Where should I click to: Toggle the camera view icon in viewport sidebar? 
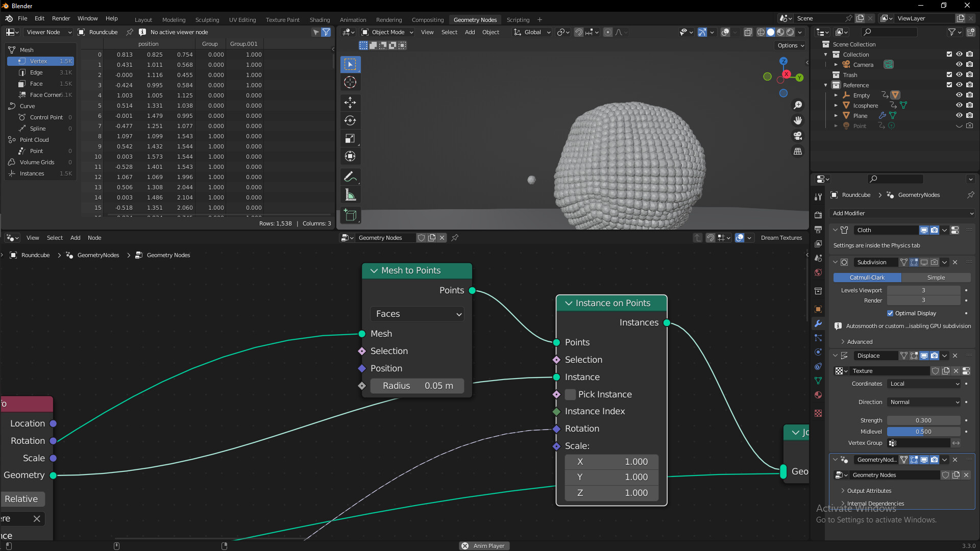point(798,136)
